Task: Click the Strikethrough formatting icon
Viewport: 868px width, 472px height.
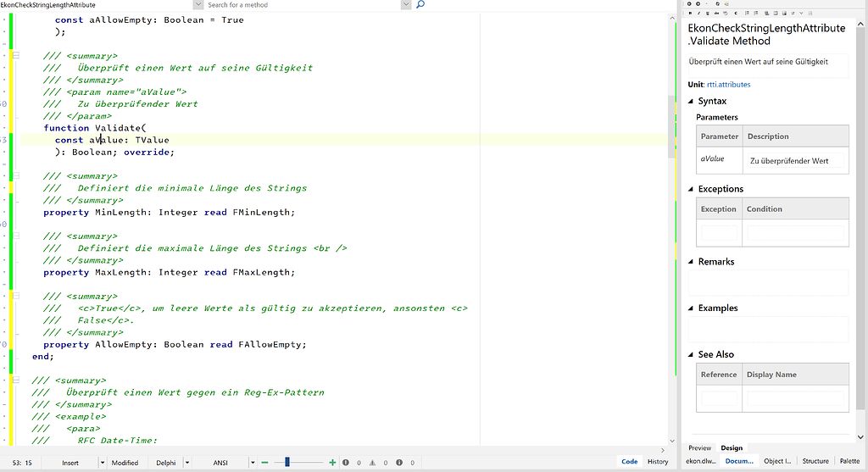Action: tap(717, 14)
